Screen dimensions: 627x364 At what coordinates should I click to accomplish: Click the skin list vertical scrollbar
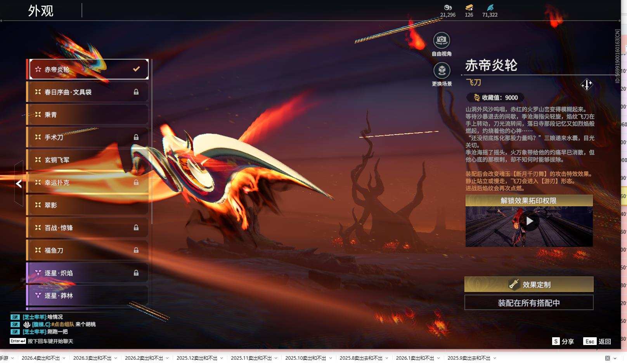pos(152,141)
